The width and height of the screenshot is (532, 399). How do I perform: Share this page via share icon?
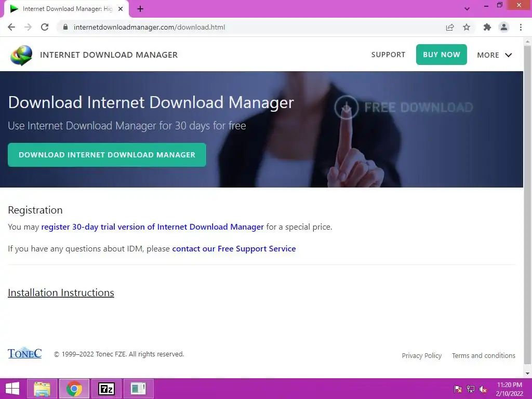pos(450,27)
